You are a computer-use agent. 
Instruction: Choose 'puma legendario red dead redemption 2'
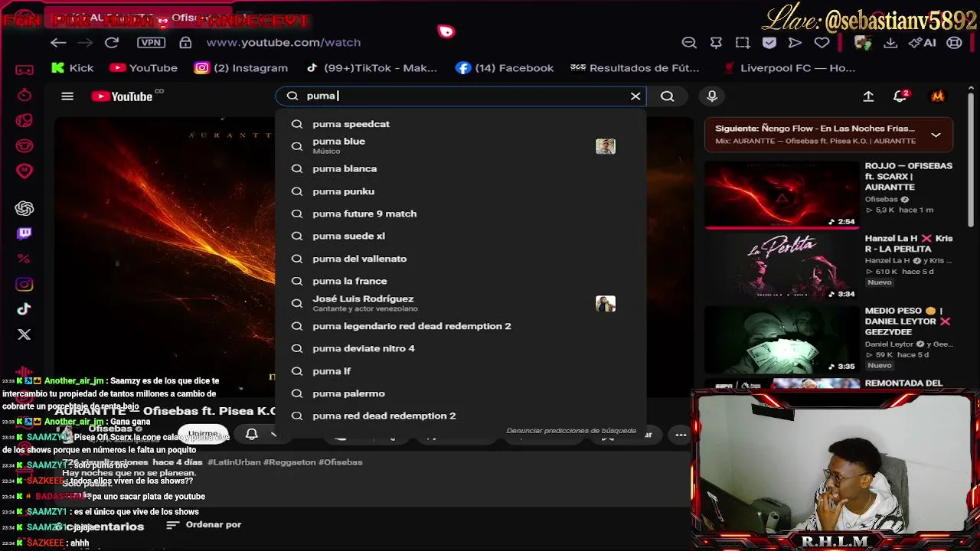(461, 326)
